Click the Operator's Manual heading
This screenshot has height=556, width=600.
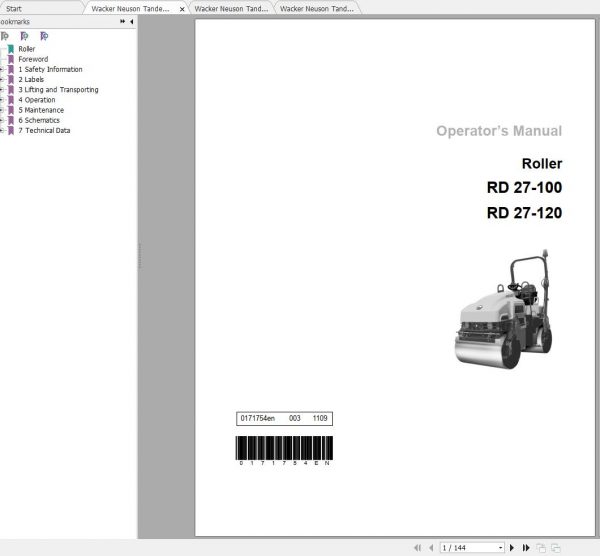(499, 131)
